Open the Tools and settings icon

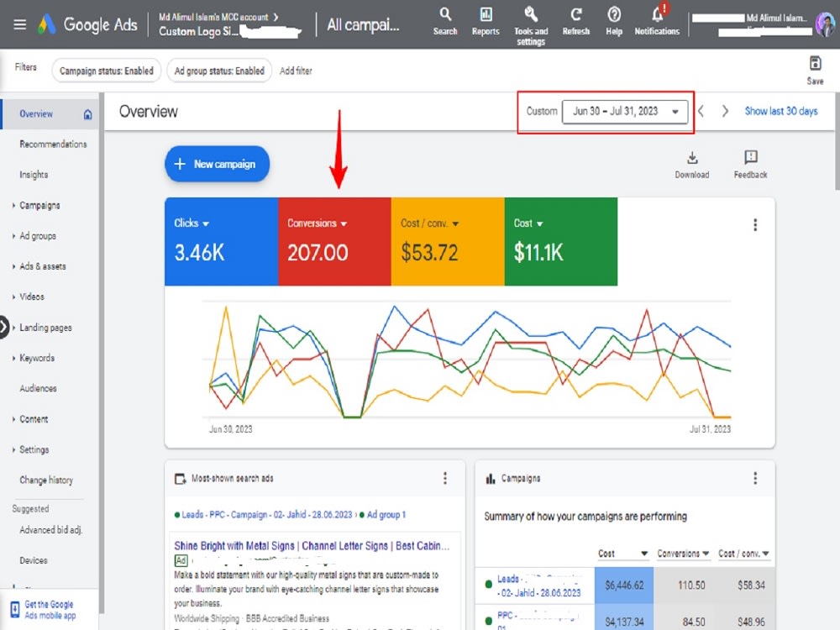530,21
